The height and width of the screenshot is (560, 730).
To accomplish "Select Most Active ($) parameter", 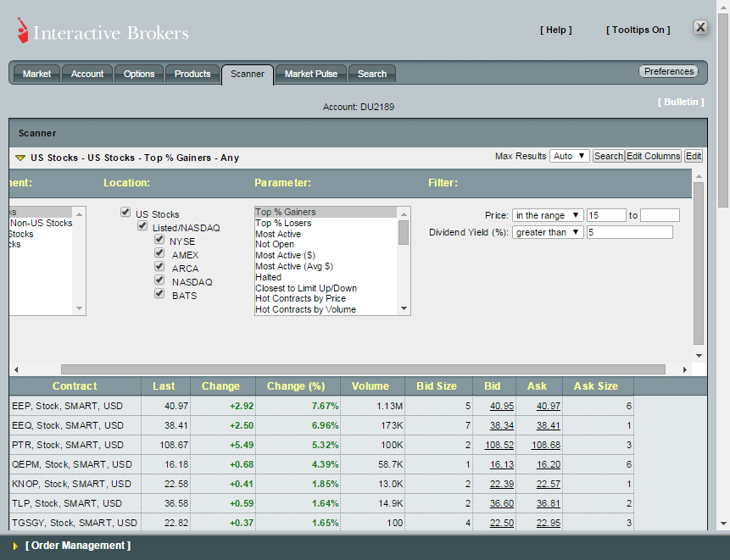I will [x=326, y=255].
